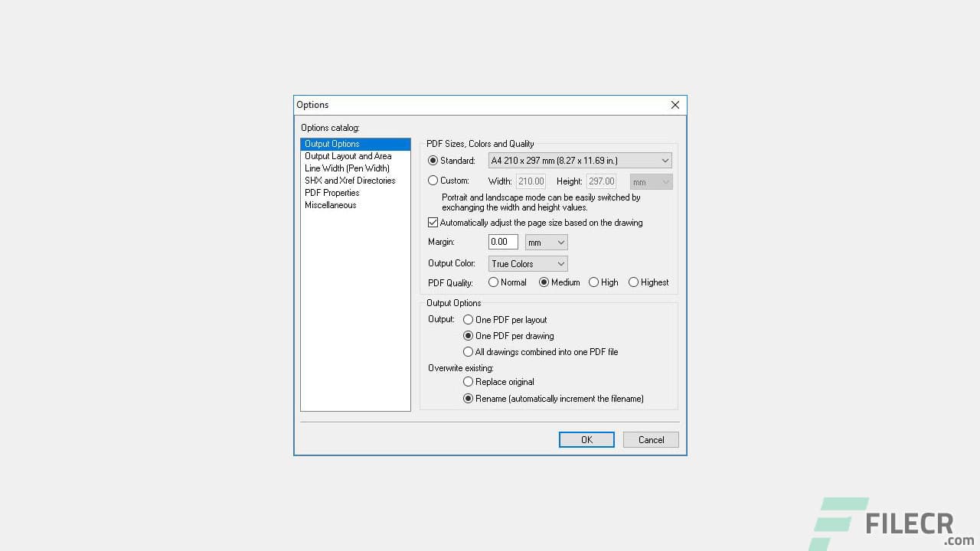Select SHX and Xref Directories options

coord(349,181)
